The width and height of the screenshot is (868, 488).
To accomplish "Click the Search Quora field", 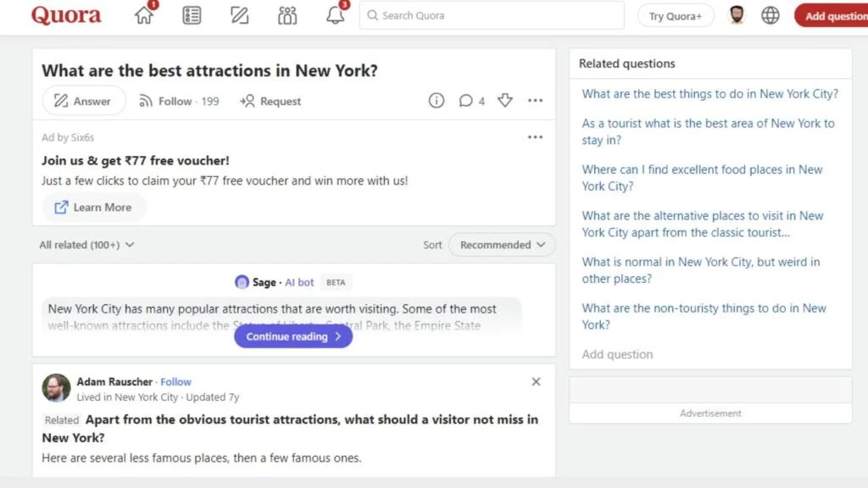I will tap(492, 15).
